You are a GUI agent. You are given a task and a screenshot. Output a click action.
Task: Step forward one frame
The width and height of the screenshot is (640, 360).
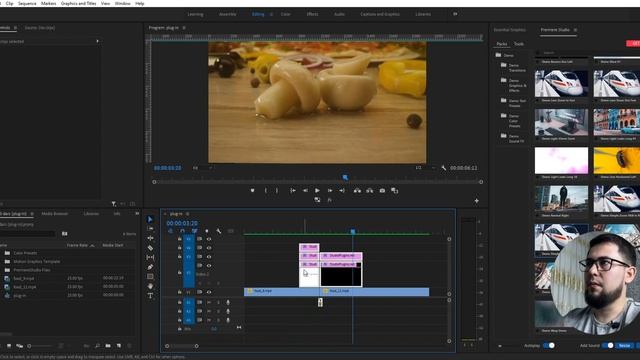[330, 191]
